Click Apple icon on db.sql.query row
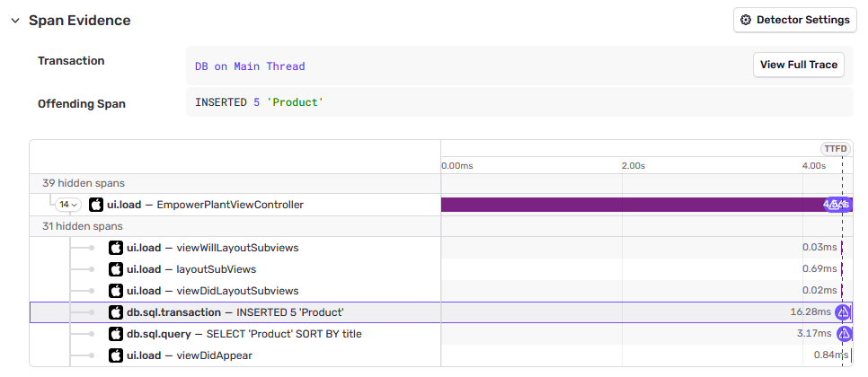 click(x=116, y=334)
